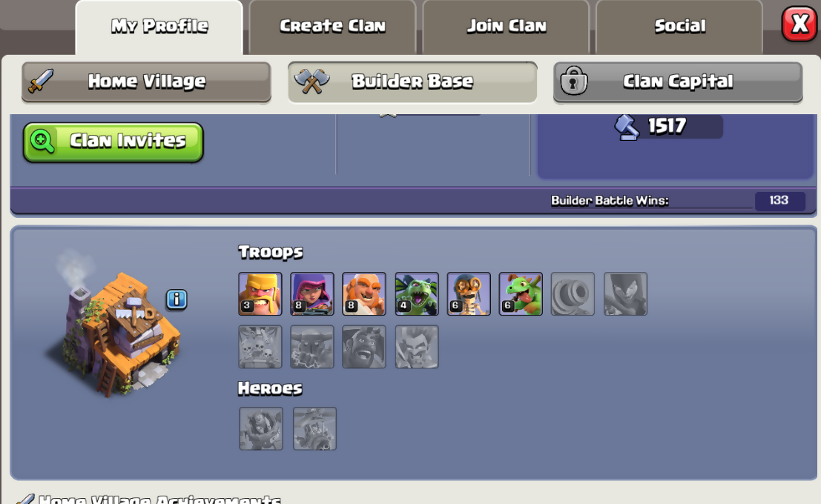821x504 pixels.
Task: Switch to the Create Clan tab
Action: [332, 26]
